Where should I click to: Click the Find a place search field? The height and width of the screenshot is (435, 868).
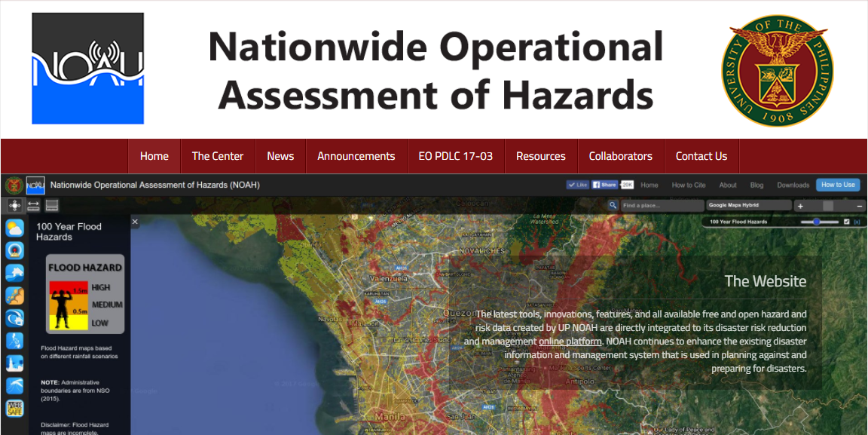[x=662, y=205]
